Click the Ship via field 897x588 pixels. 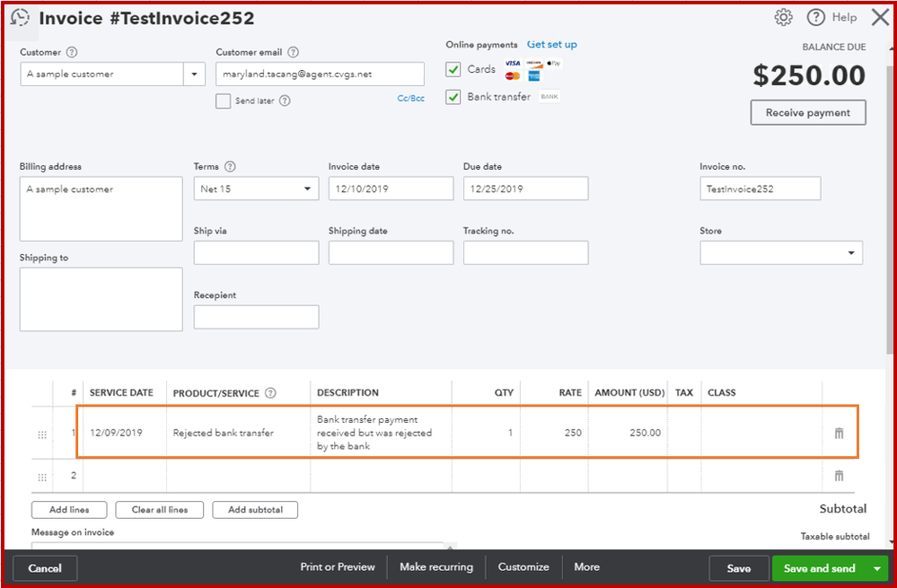(256, 253)
